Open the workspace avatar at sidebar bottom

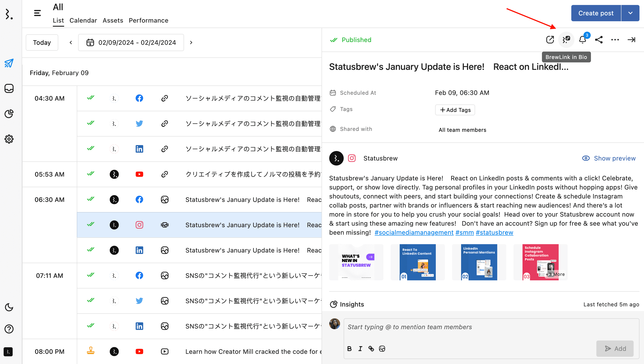click(x=8, y=352)
